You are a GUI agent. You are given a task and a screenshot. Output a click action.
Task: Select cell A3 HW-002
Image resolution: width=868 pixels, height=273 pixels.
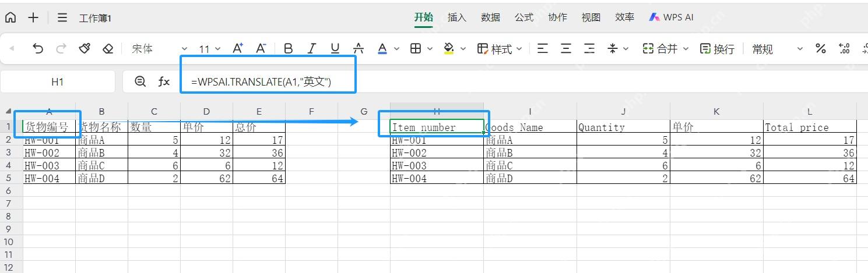[50, 153]
